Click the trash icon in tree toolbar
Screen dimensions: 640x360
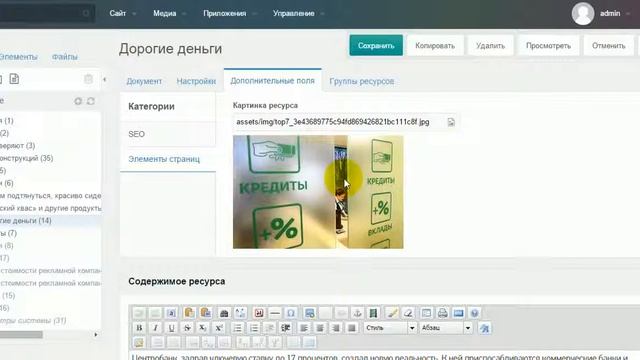click(x=88, y=79)
